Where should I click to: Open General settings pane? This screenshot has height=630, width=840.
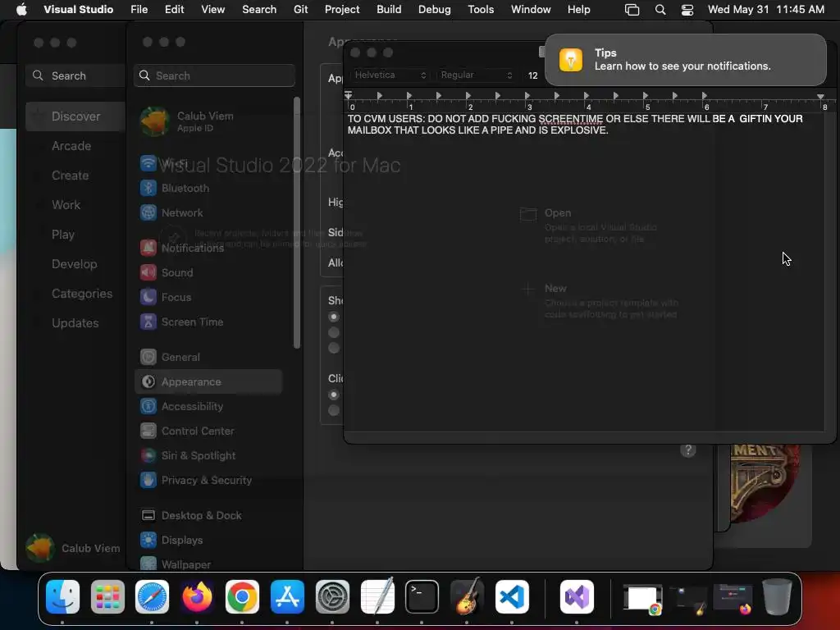coord(209,357)
